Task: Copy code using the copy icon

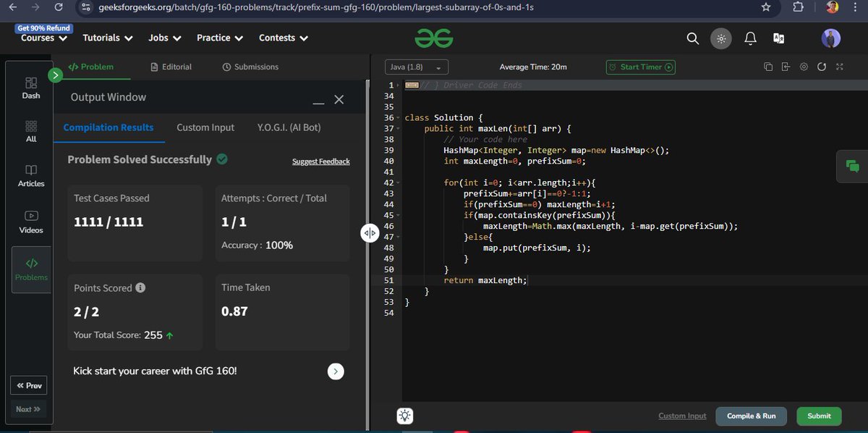Action: coord(768,67)
